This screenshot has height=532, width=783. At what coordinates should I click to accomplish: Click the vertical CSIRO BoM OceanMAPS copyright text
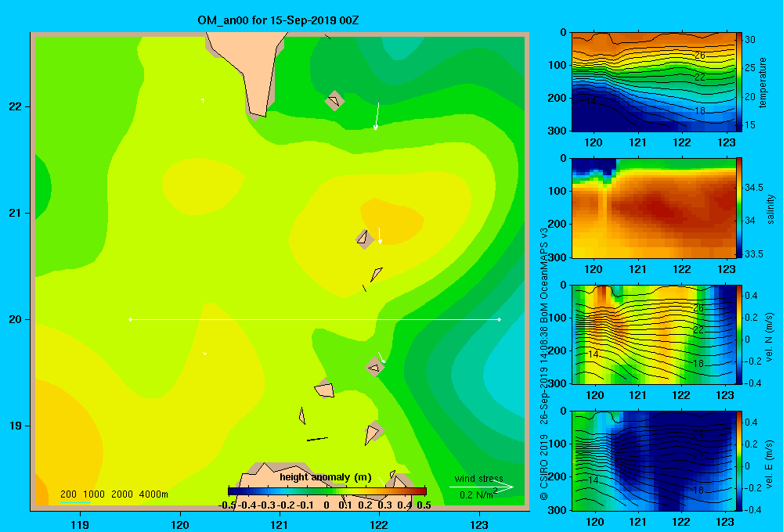coord(544,363)
